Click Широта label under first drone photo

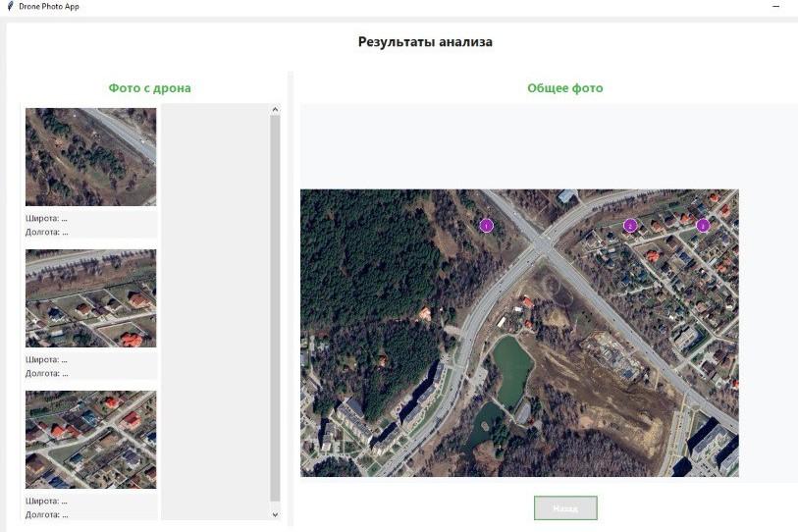[x=46, y=219]
